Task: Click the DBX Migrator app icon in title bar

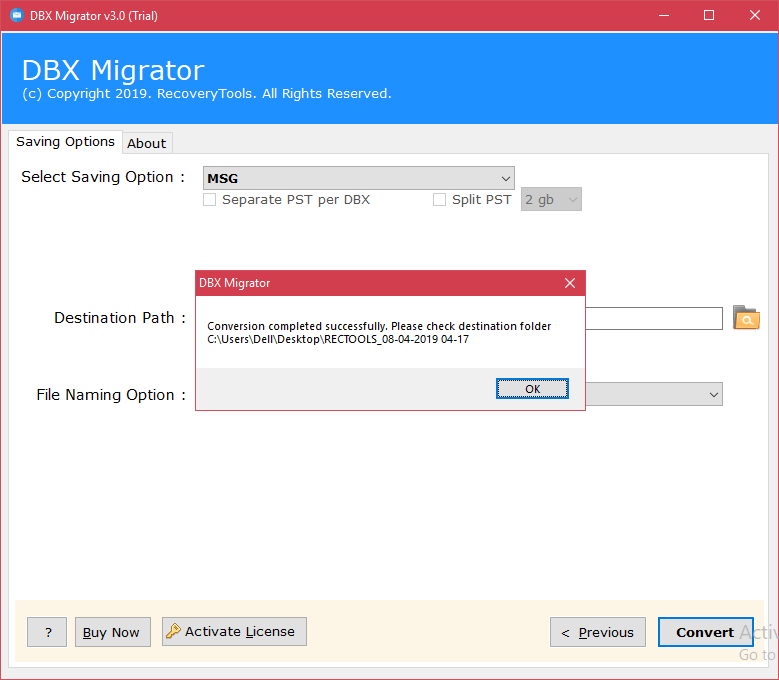Action: coord(16,15)
